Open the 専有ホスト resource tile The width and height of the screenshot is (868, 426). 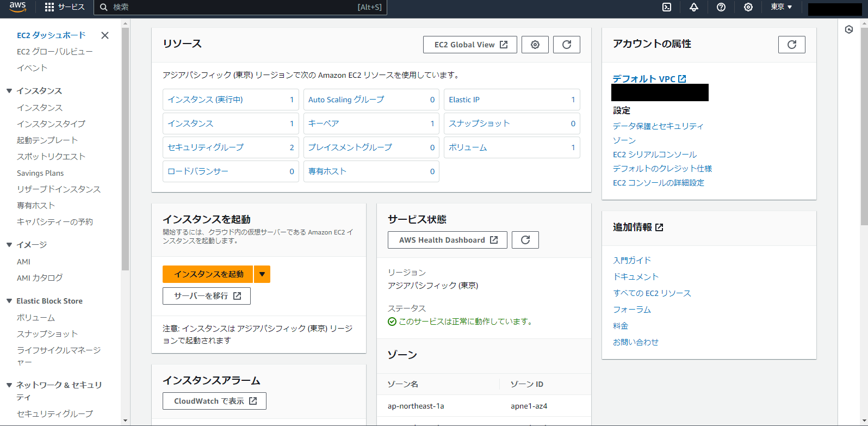pos(371,171)
